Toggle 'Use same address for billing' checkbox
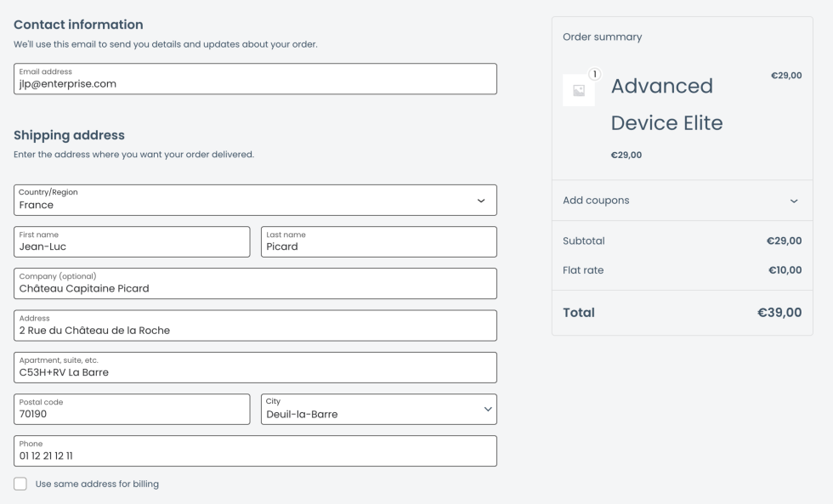The image size is (833, 504). 20,484
